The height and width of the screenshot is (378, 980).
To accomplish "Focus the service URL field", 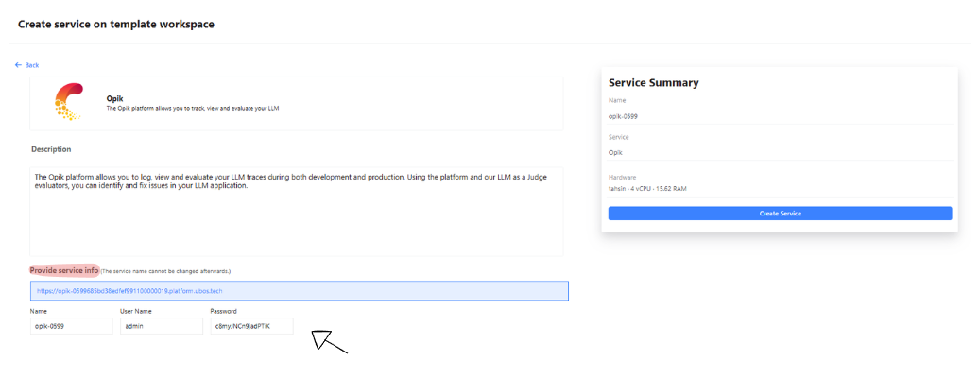I will click(x=300, y=291).
